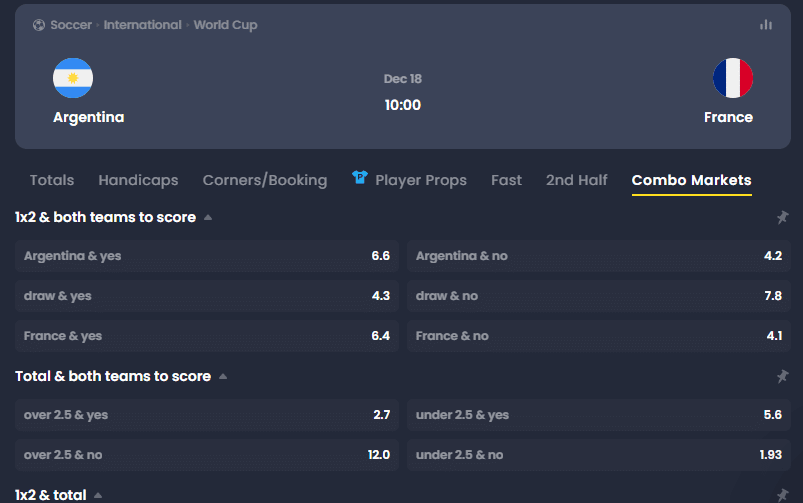Select the 2nd Half tab
Screen dimensions: 803x503
(x=577, y=180)
